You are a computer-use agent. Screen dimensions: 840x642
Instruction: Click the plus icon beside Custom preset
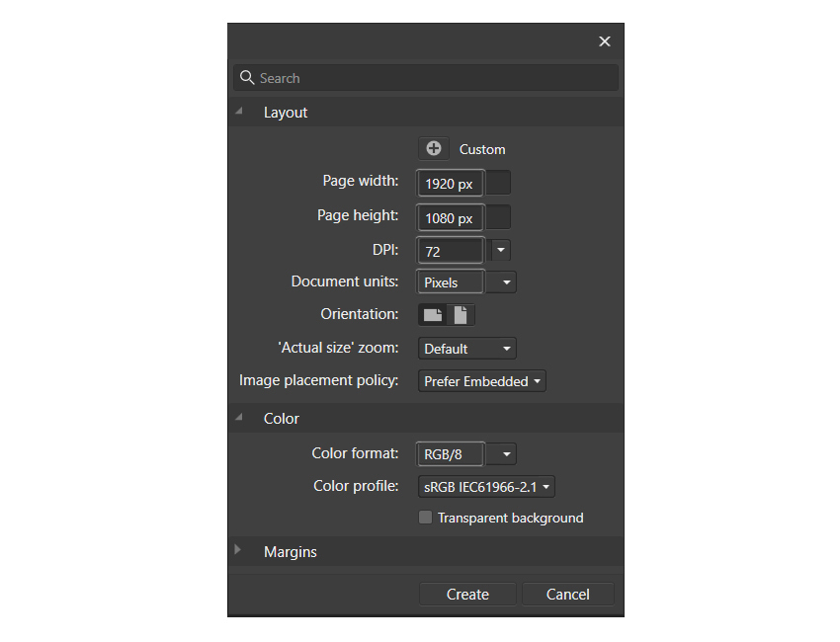(x=433, y=148)
